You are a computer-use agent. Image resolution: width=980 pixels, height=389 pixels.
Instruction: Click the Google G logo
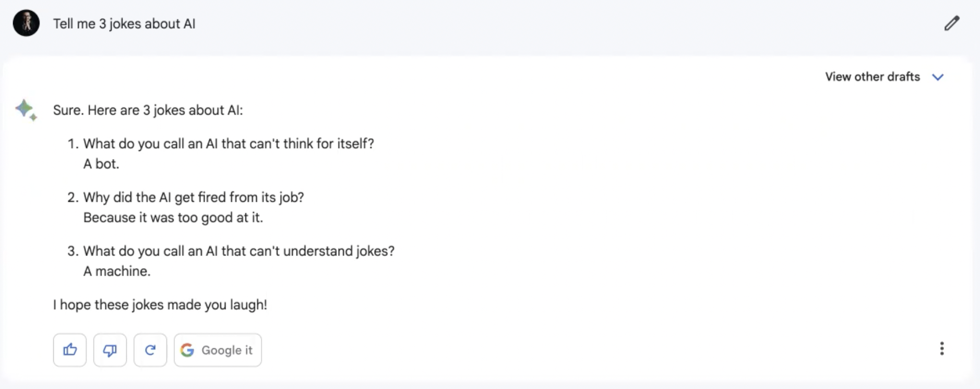tap(187, 350)
